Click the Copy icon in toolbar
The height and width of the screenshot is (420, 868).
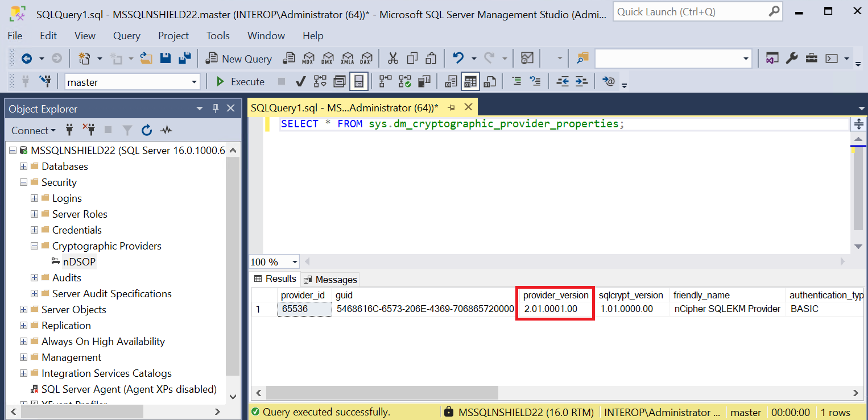[412, 59]
